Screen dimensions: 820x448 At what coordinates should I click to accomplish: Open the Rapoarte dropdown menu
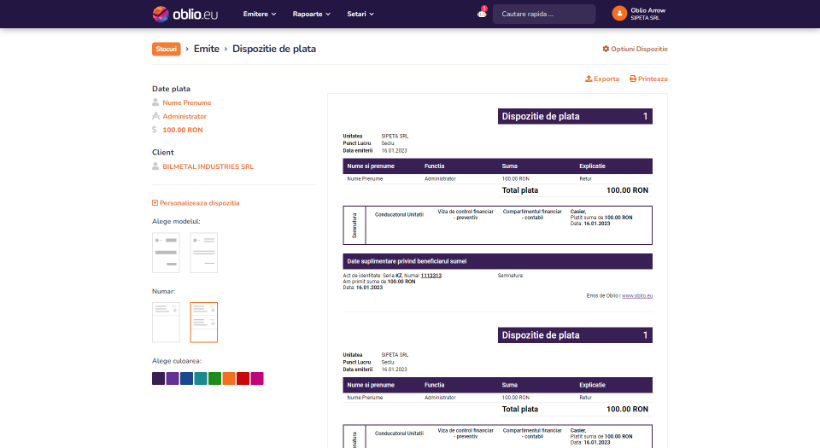312,14
